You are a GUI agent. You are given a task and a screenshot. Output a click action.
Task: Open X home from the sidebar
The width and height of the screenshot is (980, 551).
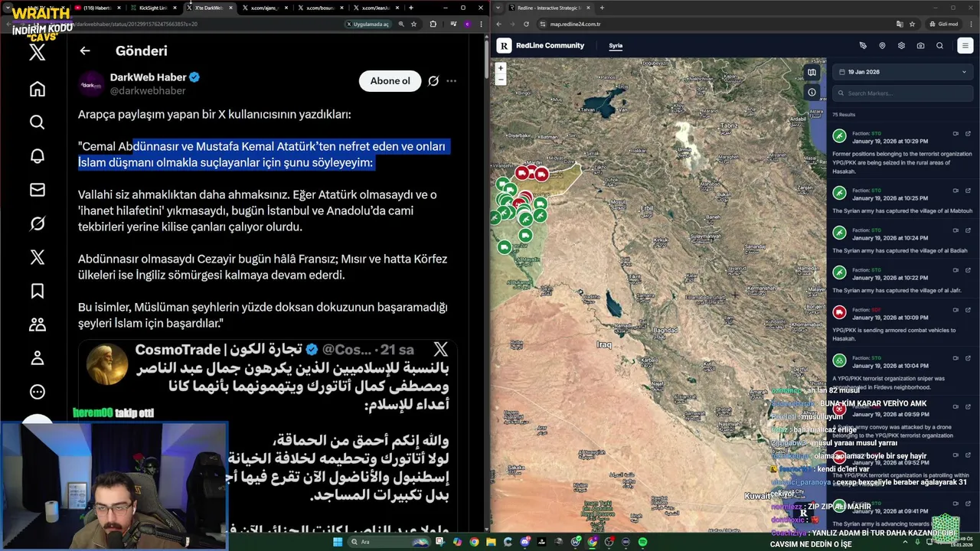38,89
